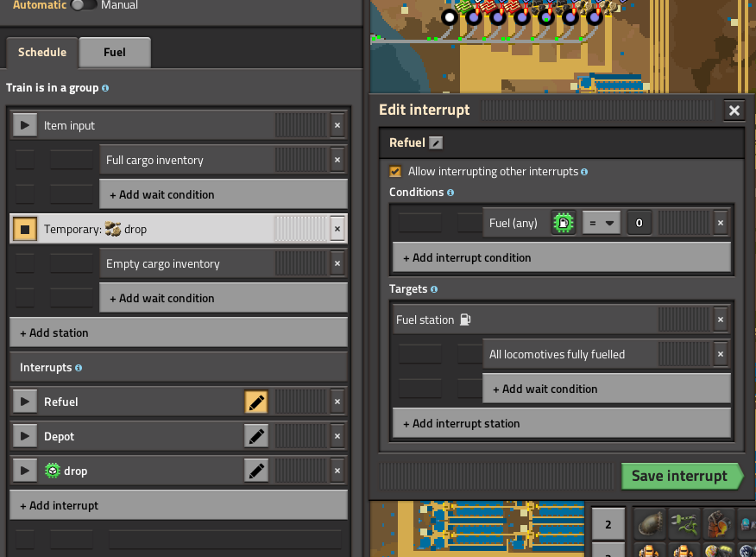Show info icon next to Interrupts
The width and height of the screenshot is (756, 557).
(x=79, y=368)
